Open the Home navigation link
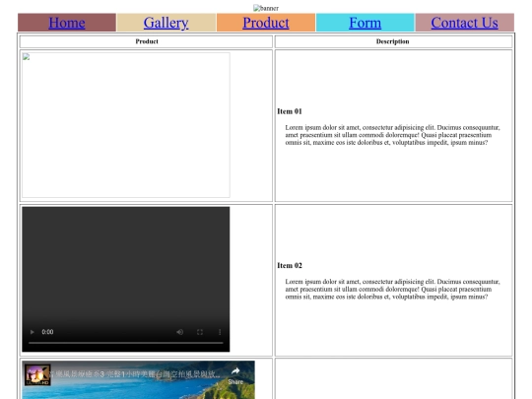 67,23
